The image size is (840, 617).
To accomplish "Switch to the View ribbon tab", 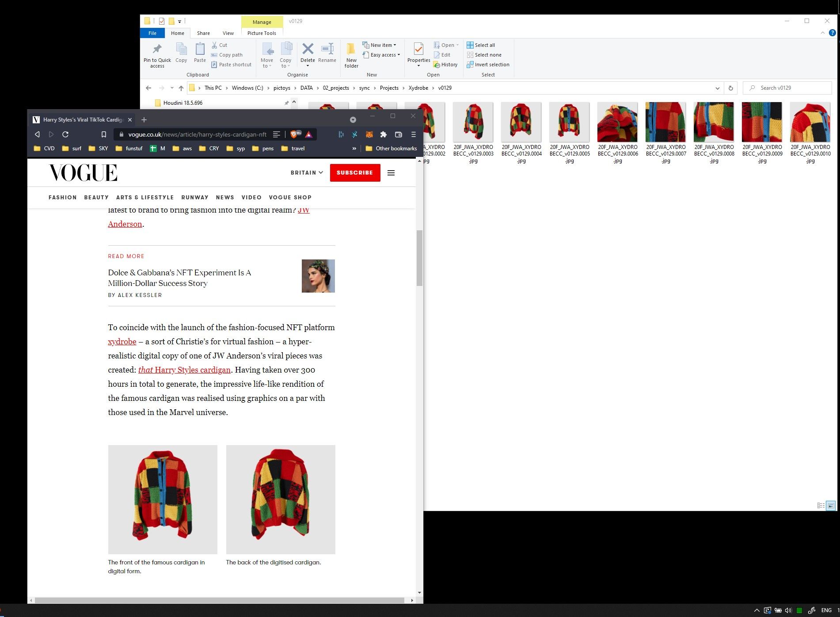I will [228, 33].
